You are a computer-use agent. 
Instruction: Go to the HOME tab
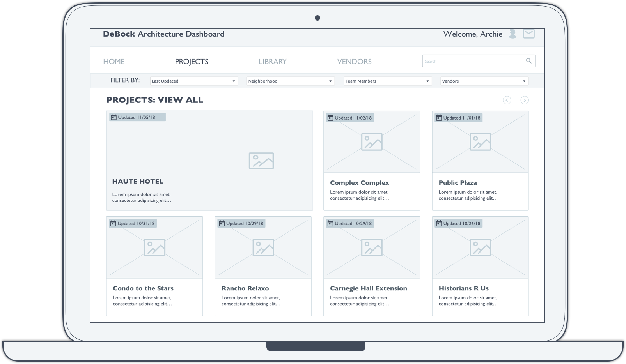(x=114, y=62)
